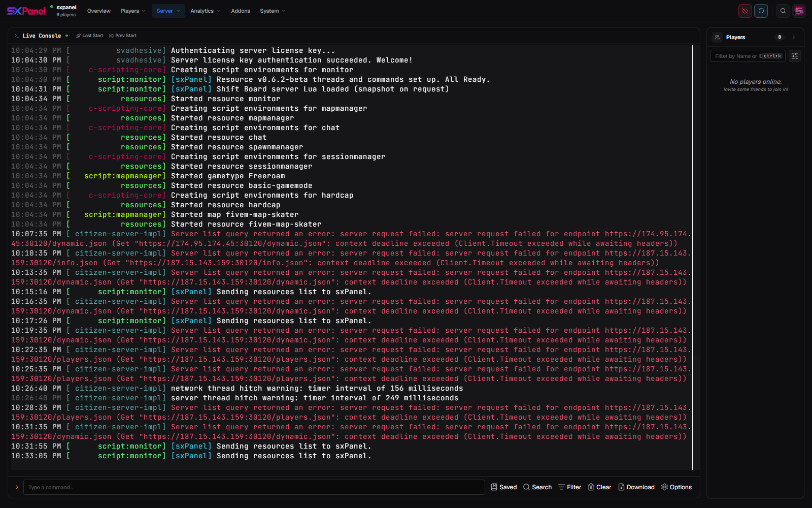Screen dimensions: 812x508
Task: Click 10:07:35 PM server list query error
Action: click(x=351, y=239)
